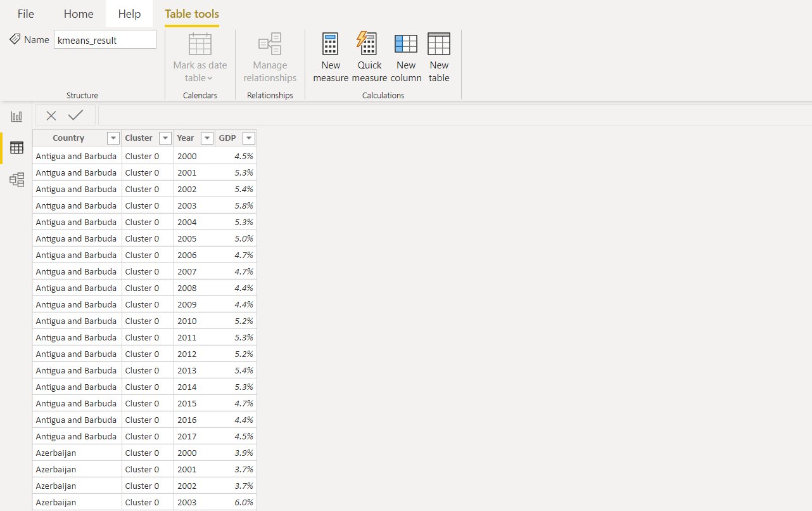This screenshot has width=812, height=511.
Task: Switch to Report view in sidebar
Action: [x=16, y=117]
